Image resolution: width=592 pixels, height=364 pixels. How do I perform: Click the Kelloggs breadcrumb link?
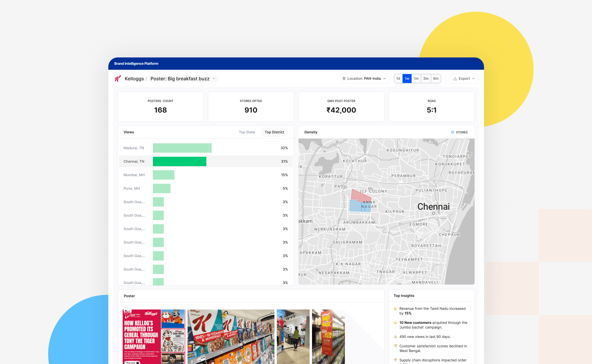tap(134, 79)
